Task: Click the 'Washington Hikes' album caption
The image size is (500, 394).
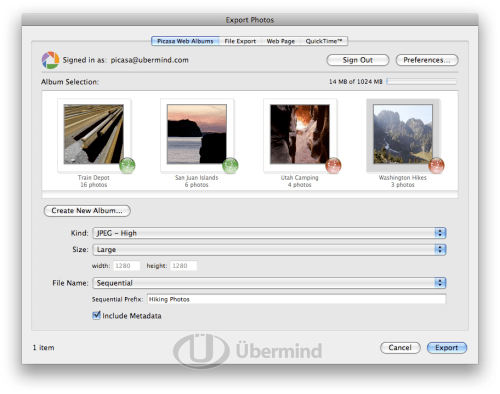Action: (x=403, y=178)
